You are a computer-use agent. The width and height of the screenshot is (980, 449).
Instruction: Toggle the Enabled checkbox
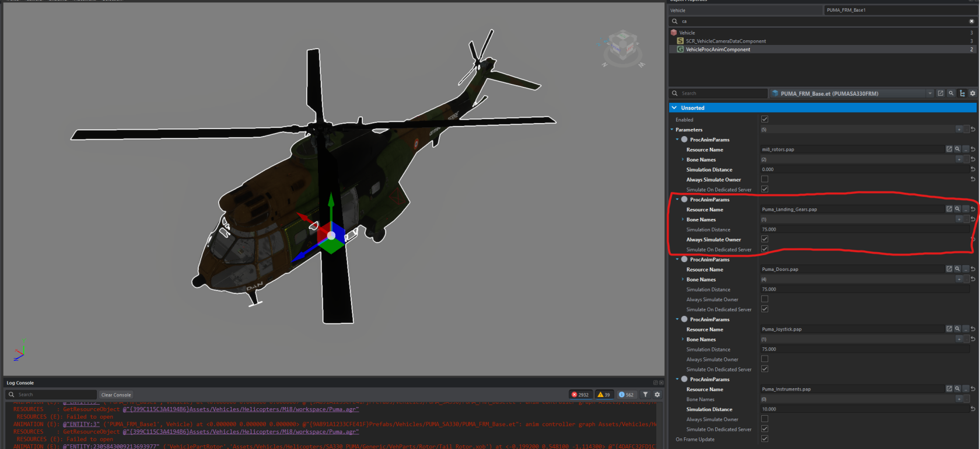pos(765,119)
